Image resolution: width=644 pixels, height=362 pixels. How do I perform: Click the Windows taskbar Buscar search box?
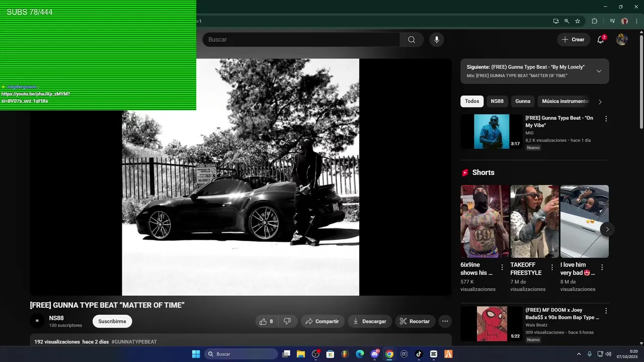click(241, 354)
